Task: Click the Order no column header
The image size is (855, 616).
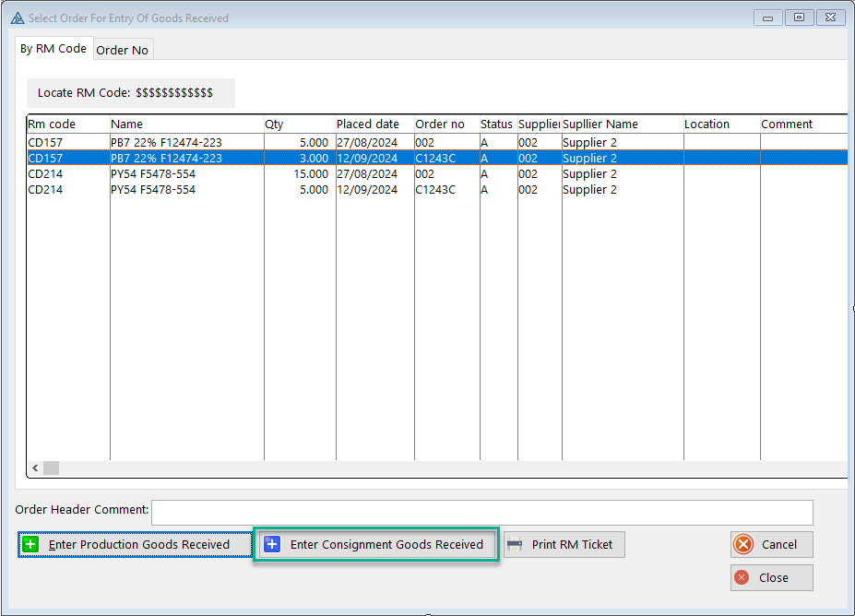Action: coord(447,124)
